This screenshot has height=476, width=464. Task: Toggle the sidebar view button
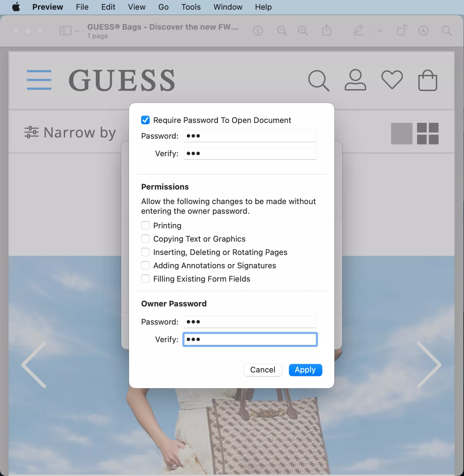[65, 31]
